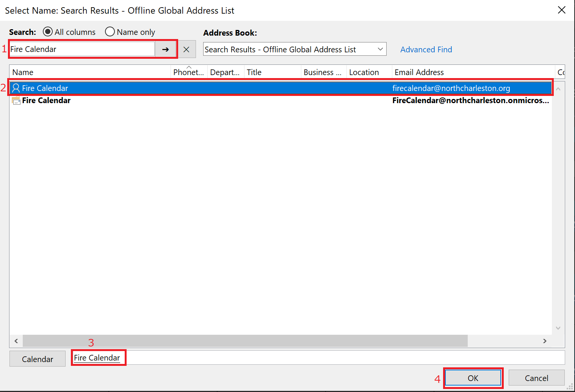The image size is (575, 392).
Task: Sort by the Name column header
Action: click(x=90, y=72)
